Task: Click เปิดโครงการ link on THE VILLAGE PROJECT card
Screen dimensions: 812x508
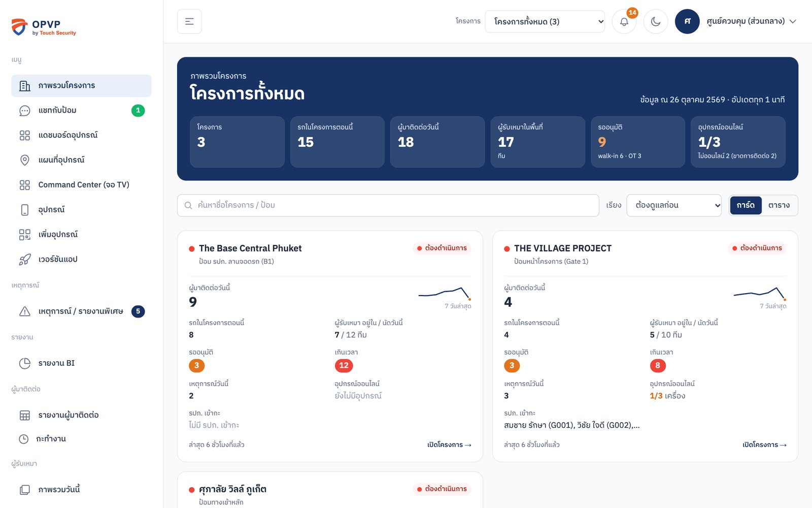Action: (x=764, y=444)
